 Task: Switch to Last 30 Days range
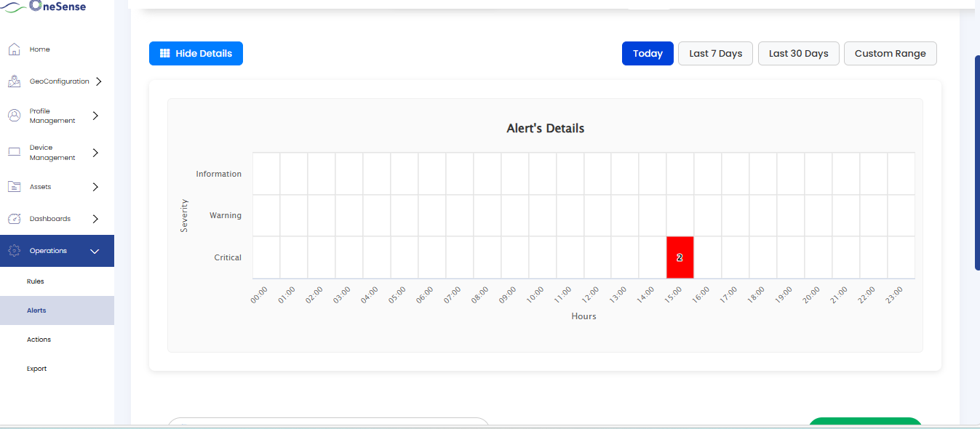799,53
